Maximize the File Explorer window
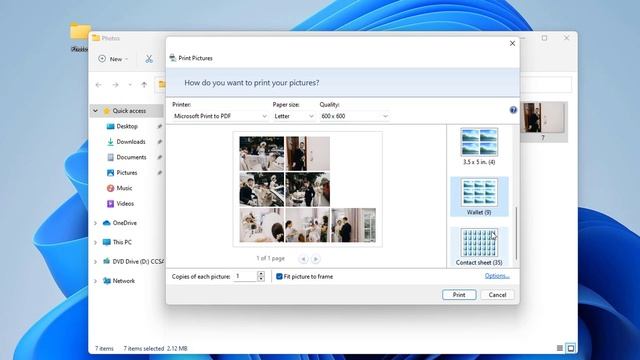Screen dimensions: 640x360 (x=544, y=38)
